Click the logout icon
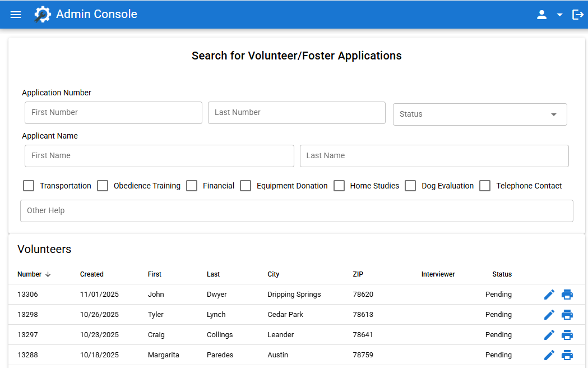The width and height of the screenshot is (588, 368). [x=578, y=15]
